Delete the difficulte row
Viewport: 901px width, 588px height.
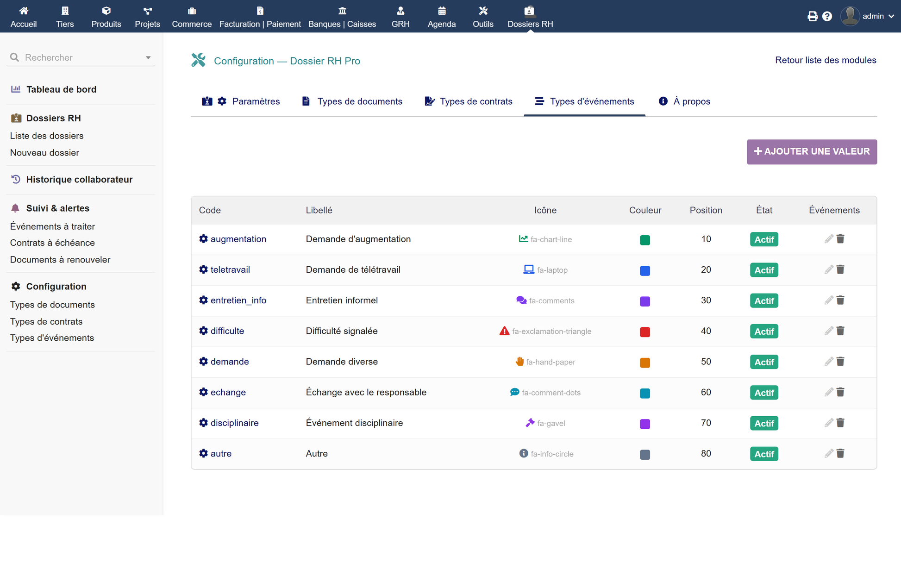(840, 331)
